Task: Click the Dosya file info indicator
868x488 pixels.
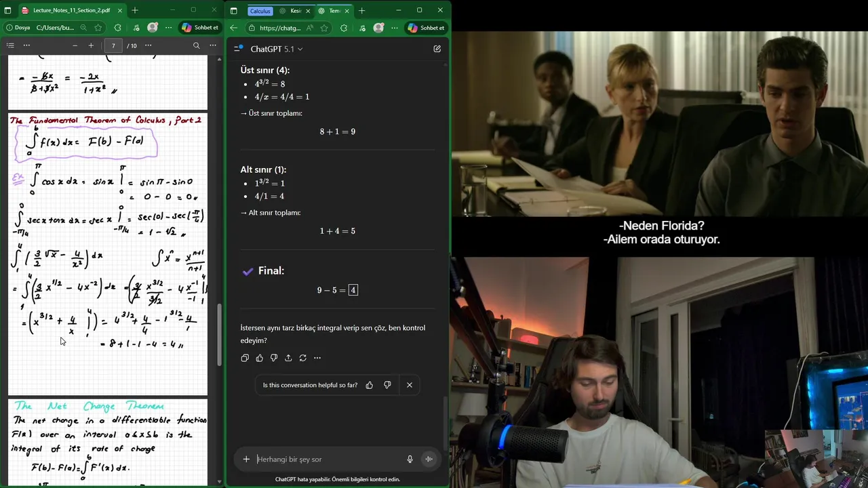Action: tap(18, 28)
